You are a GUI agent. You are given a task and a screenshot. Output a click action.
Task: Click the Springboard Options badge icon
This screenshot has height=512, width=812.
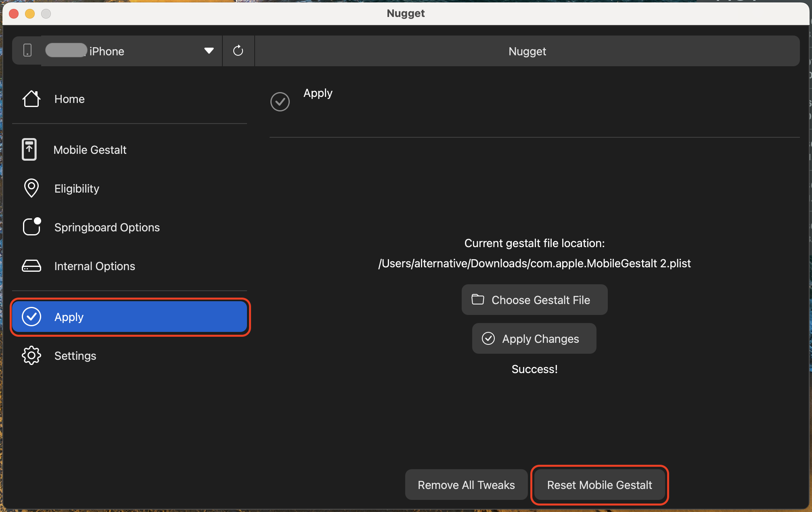[31, 227]
